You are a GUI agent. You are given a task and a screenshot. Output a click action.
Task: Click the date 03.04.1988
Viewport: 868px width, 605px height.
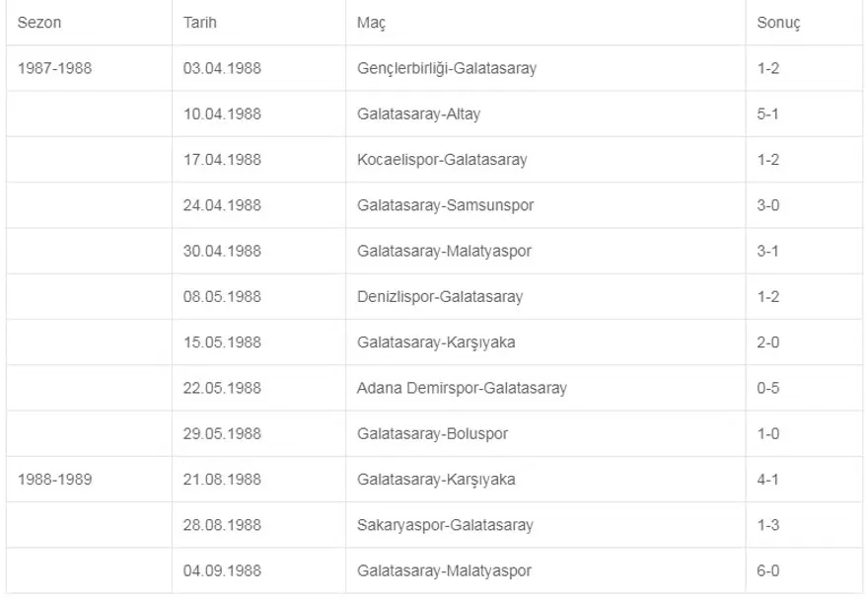point(222,69)
